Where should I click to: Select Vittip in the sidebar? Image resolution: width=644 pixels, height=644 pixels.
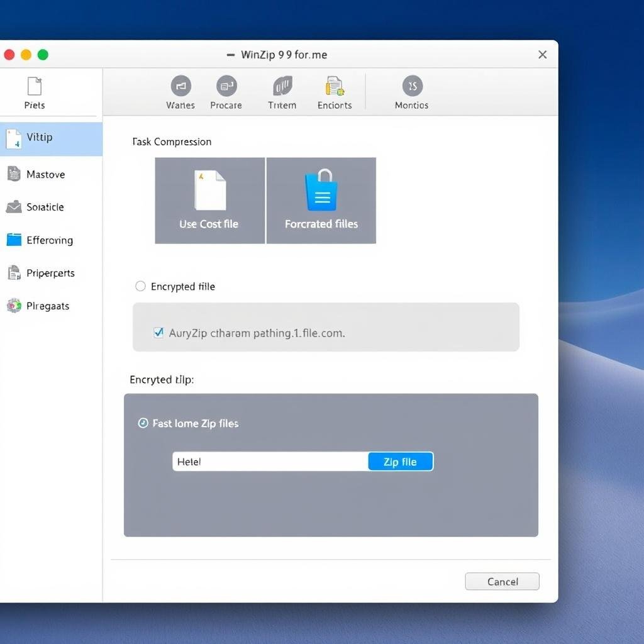coord(51,139)
